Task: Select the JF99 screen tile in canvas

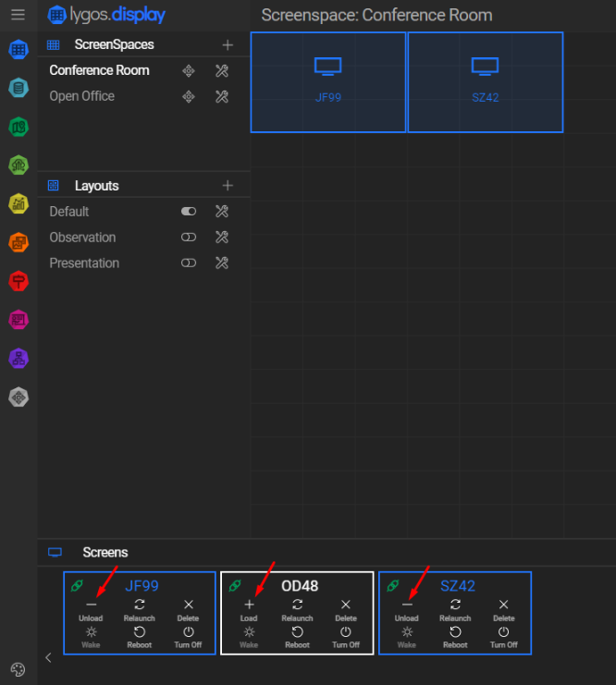Action: (328, 82)
